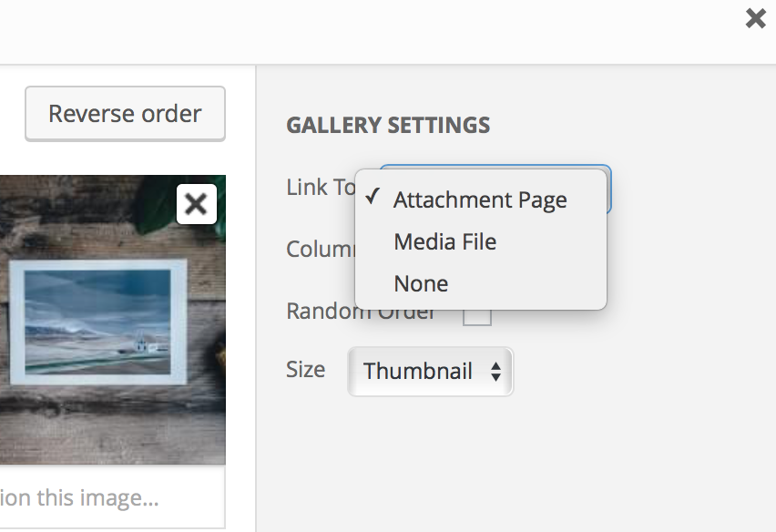Remove the painting image from the gallery
Screen dimensions: 776x532
196,204
